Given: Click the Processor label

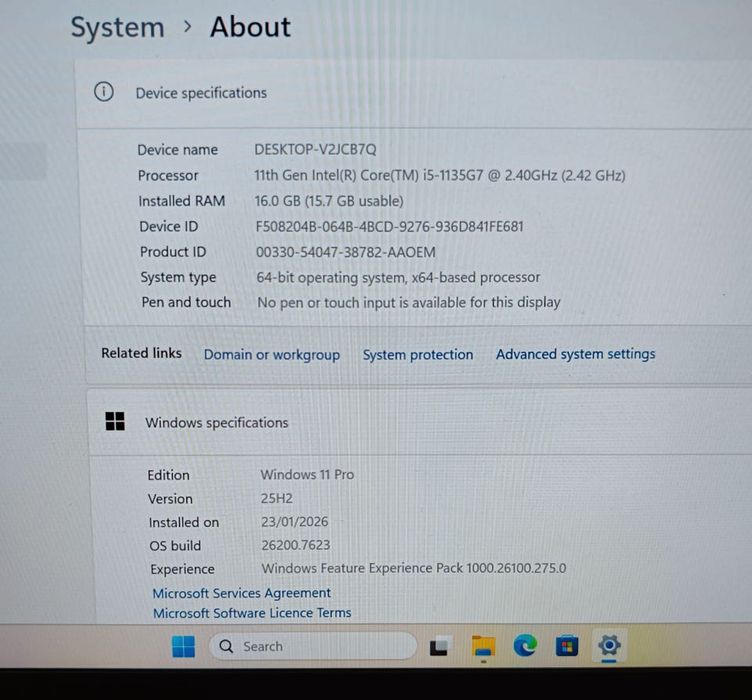Looking at the screenshot, I should point(168,175).
